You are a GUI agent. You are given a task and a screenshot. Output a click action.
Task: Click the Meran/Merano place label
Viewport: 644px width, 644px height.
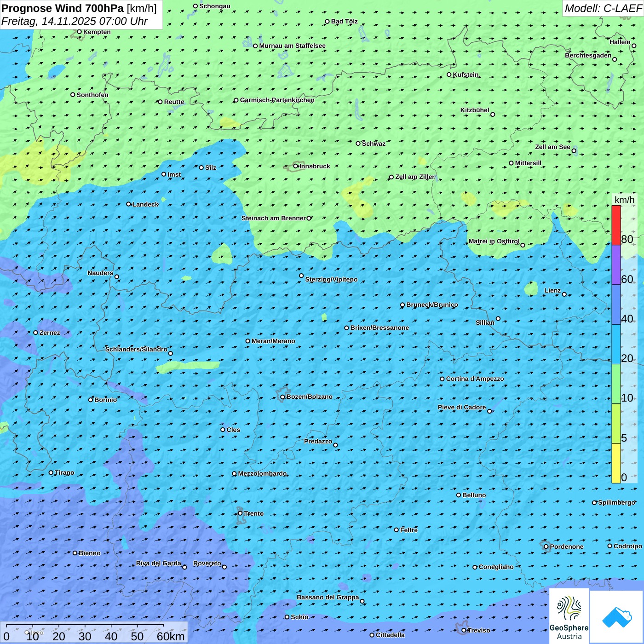click(273, 341)
